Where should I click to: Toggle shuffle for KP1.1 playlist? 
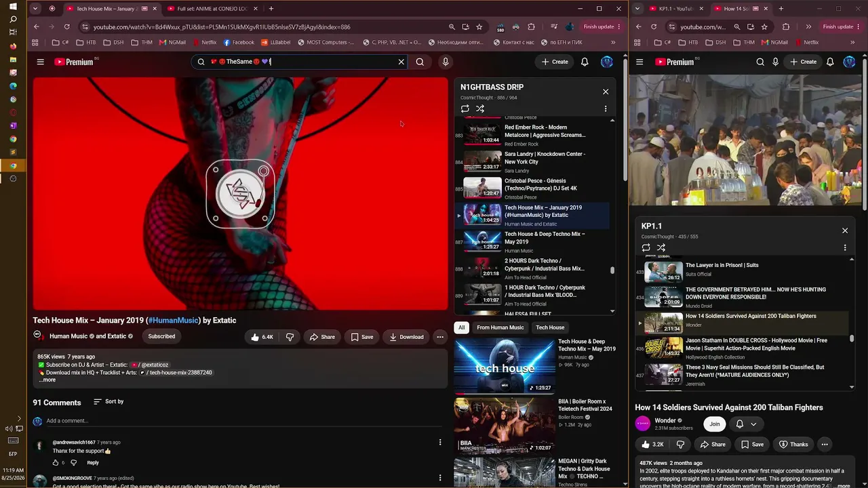[x=661, y=247]
